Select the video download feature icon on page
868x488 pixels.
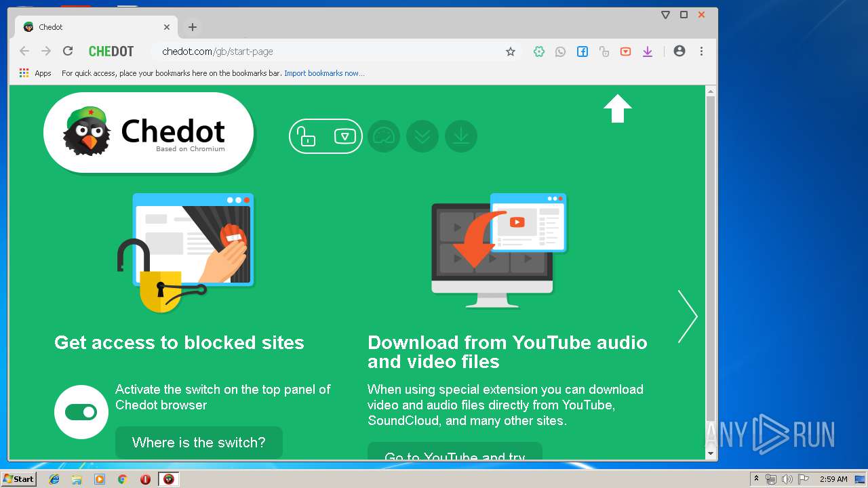coord(345,136)
